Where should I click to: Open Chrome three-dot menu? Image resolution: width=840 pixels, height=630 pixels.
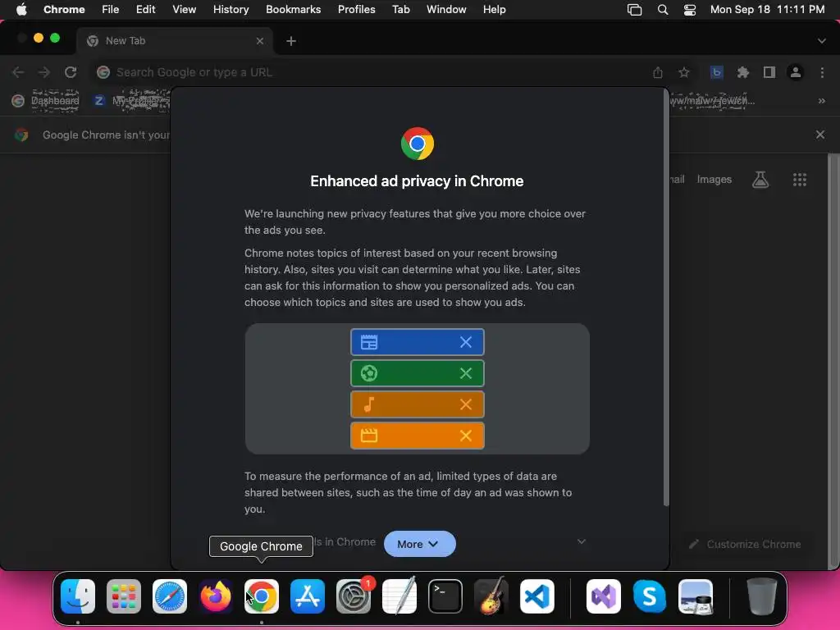tap(822, 72)
